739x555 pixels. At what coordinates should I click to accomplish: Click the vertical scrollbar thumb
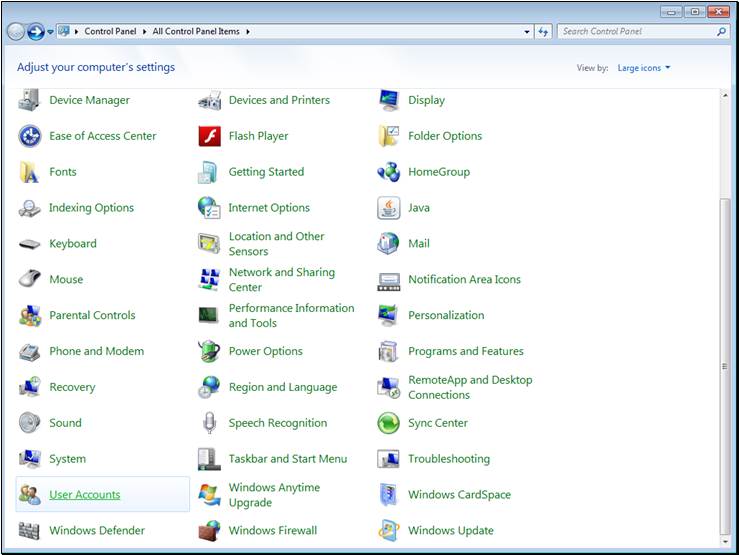point(725,367)
